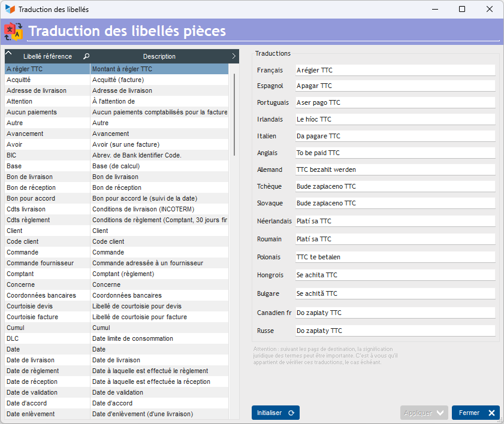Click the refresh icon on Initialiser button
Image resolution: width=504 pixels, height=424 pixels.
(291, 413)
